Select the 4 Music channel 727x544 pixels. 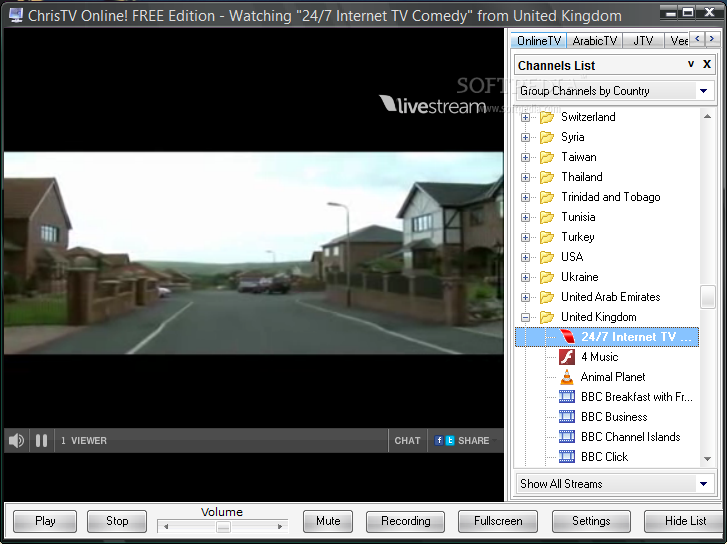coord(599,357)
